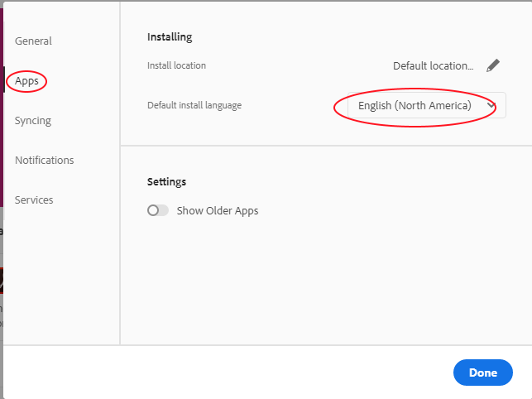Click the Done button
Viewport: 532px width, 399px height.
483,373
